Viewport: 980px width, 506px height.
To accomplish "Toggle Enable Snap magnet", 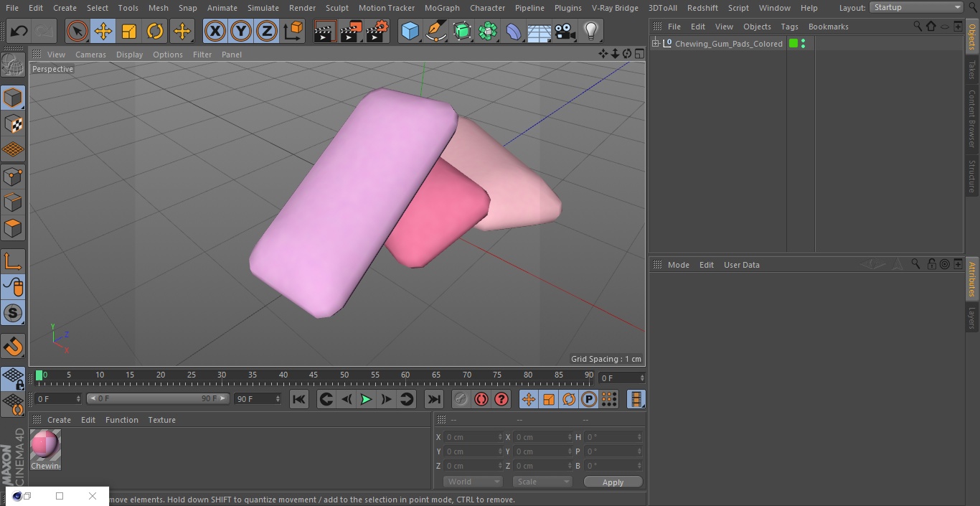I will pyautogui.click(x=13, y=347).
